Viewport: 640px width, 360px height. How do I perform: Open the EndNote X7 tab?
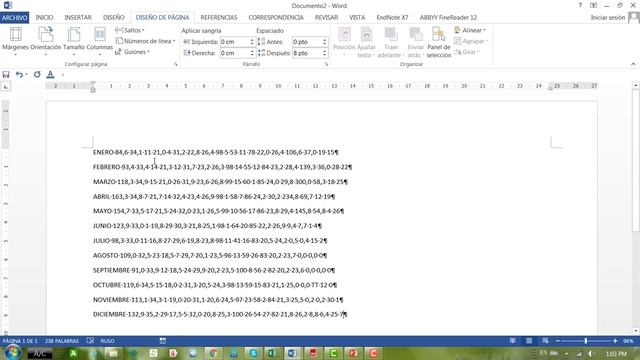pyautogui.click(x=392, y=18)
